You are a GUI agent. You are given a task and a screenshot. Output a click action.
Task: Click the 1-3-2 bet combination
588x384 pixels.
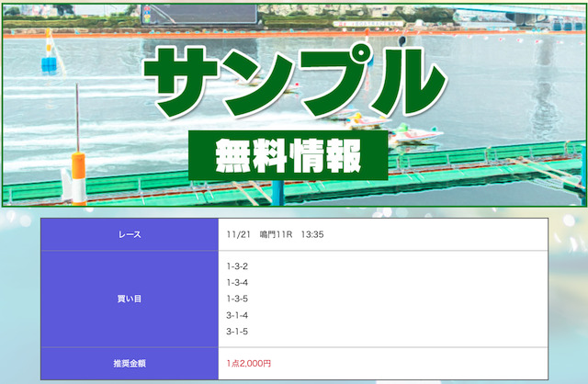(x=237, y=265)
